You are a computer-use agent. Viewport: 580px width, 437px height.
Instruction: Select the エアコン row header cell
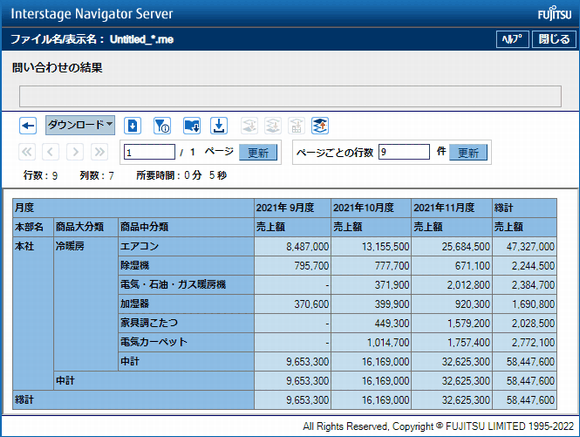[186, 246]
